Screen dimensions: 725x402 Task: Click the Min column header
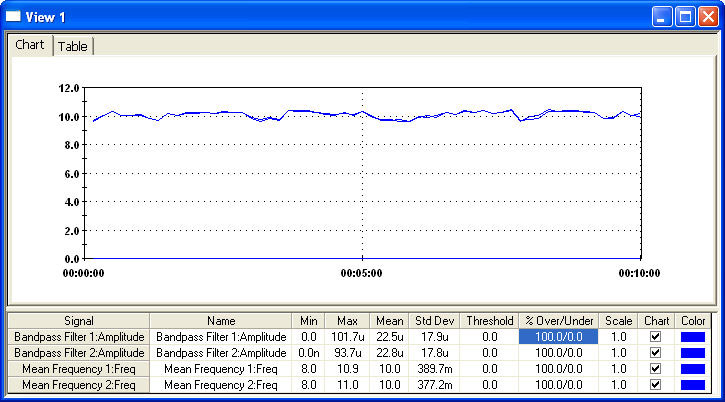pos(308,321)
